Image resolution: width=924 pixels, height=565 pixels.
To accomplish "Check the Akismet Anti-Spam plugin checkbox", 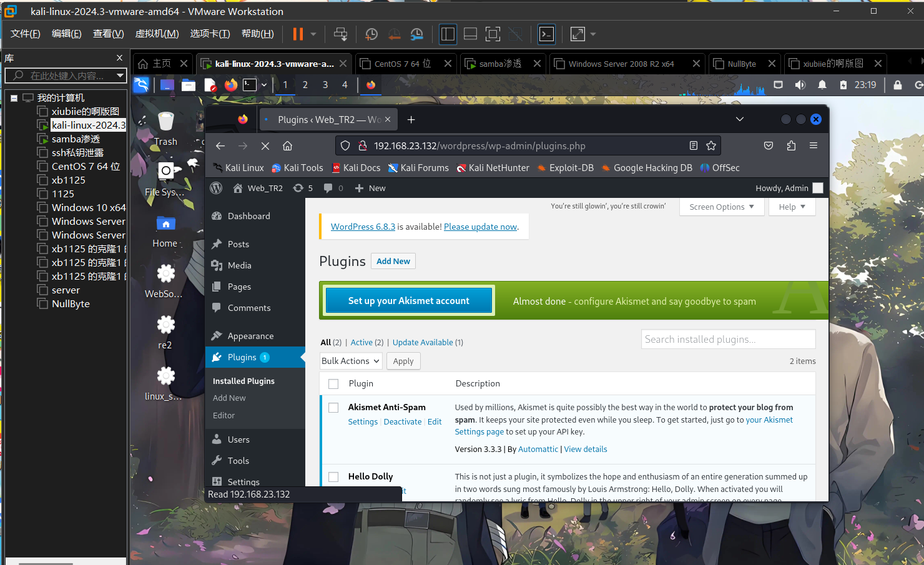I will pyautogui.click(x=333, y=408).
